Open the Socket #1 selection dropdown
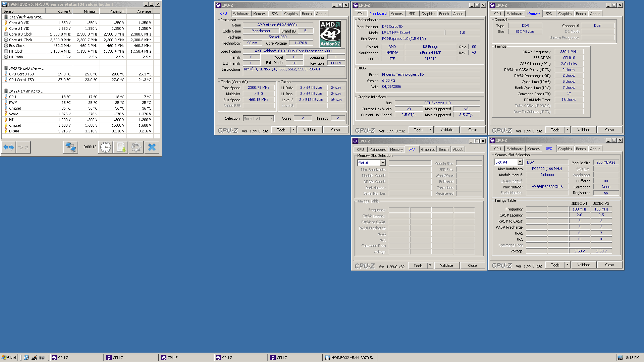The width and height of the screenshot is (644, 362). tap(271, 119)
